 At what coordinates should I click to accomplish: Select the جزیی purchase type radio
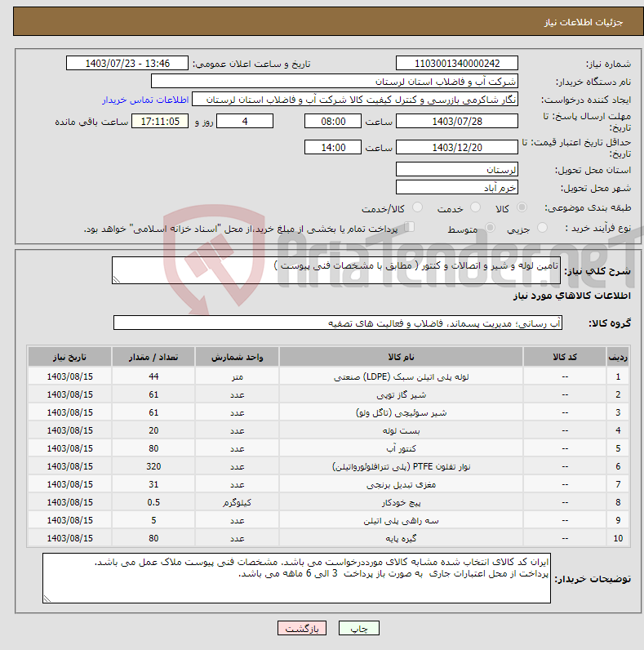pos(542,228)
